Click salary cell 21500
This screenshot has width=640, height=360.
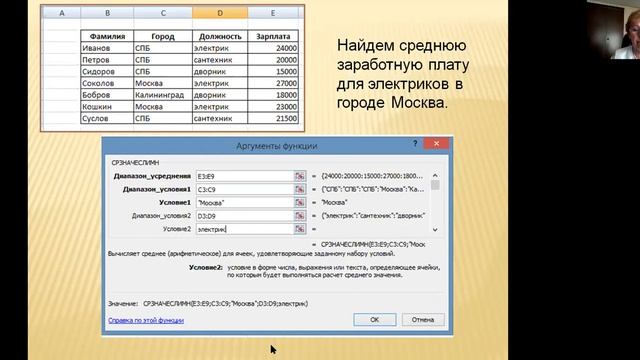tap(273, 118)
